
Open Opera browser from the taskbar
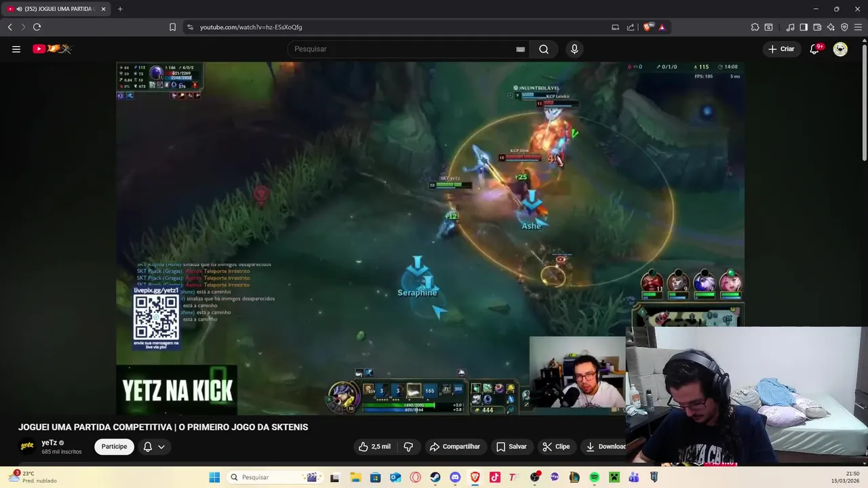coord(415,477)
